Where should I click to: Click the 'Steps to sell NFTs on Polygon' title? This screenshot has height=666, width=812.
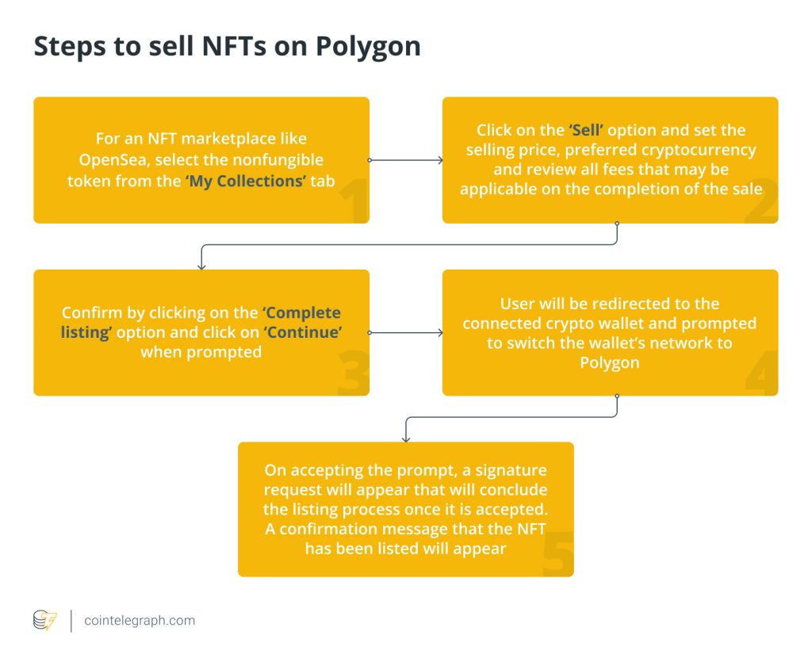pos(227,47)
